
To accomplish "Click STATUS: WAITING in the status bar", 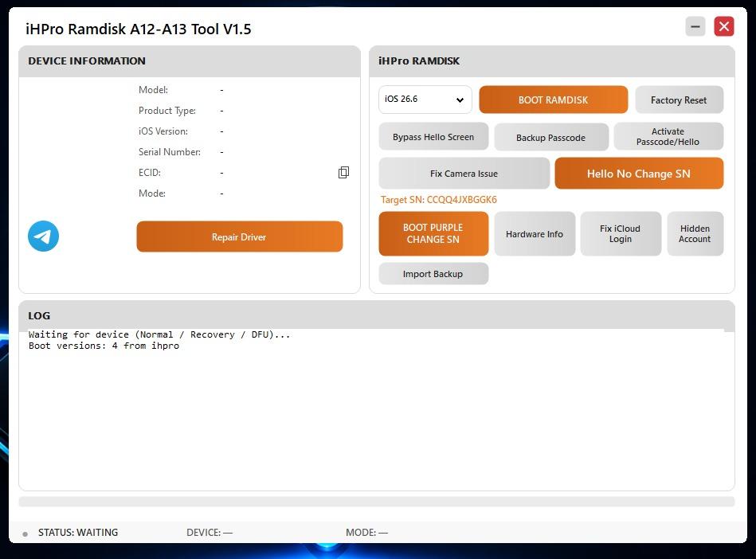I will pyautogui.click(x=78, y=533).
